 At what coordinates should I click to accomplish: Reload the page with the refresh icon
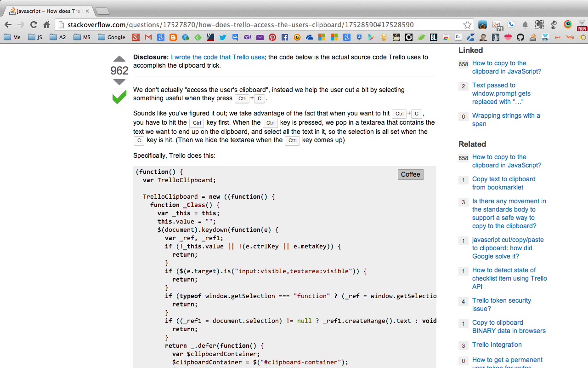(x=34, y=25)
